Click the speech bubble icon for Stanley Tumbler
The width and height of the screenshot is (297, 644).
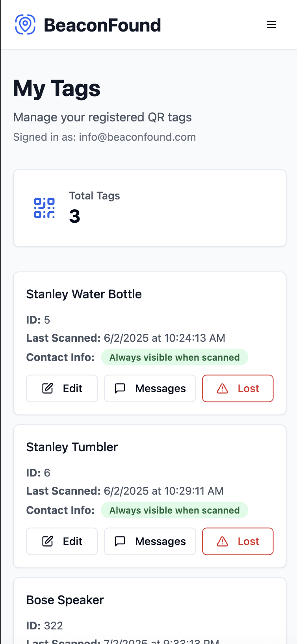[x=120, y=541]
